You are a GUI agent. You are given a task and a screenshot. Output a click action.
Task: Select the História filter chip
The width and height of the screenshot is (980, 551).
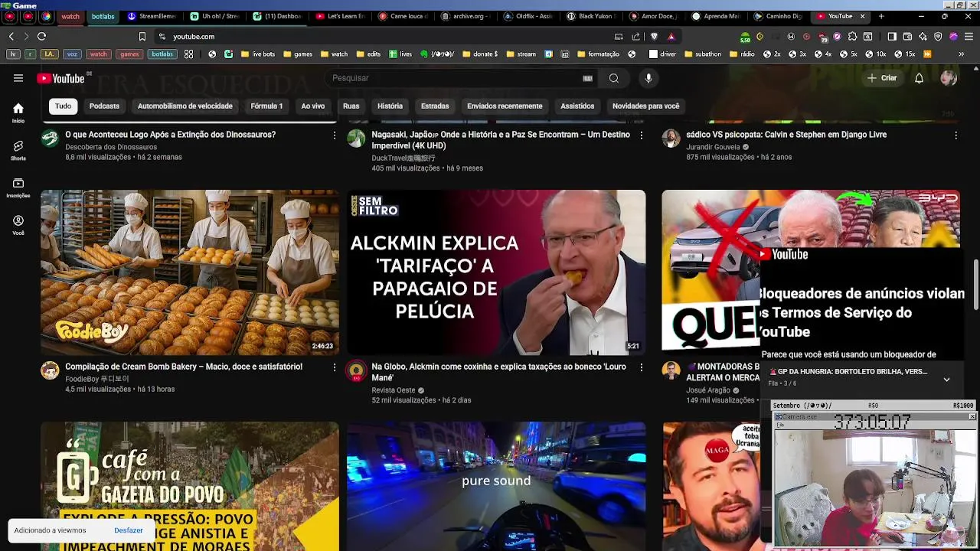tap(390, 106)
